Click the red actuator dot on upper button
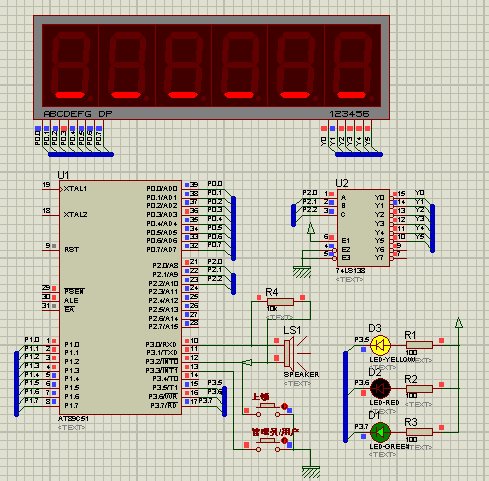The width and height of the screenshot is (489, 481). [x=284, y=406]
